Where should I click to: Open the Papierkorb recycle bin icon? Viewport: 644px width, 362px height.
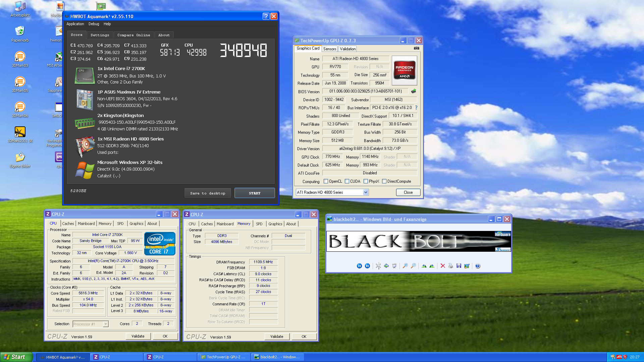pos(20,35)
